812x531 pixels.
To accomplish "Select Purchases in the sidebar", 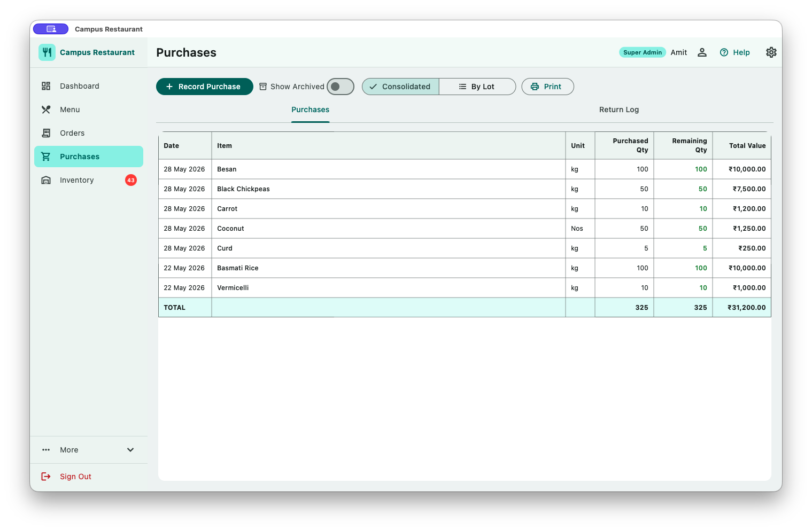I will (x=89, y=157).
